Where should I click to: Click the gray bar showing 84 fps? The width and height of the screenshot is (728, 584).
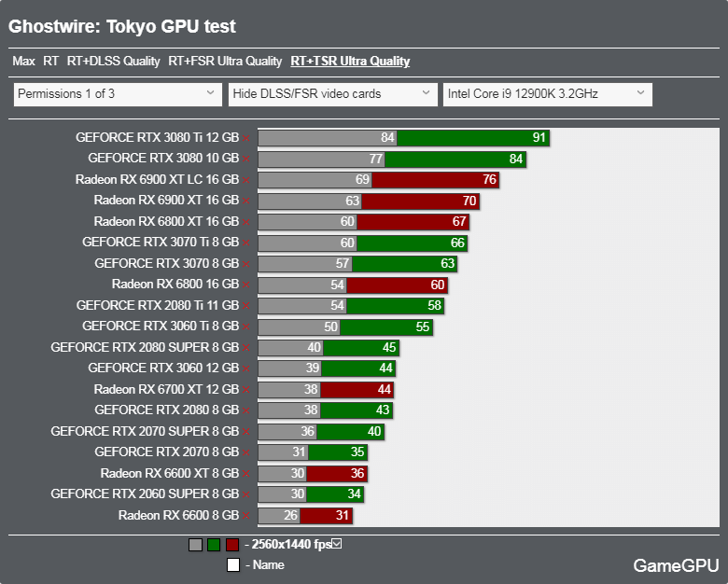[x=328, y=138]
